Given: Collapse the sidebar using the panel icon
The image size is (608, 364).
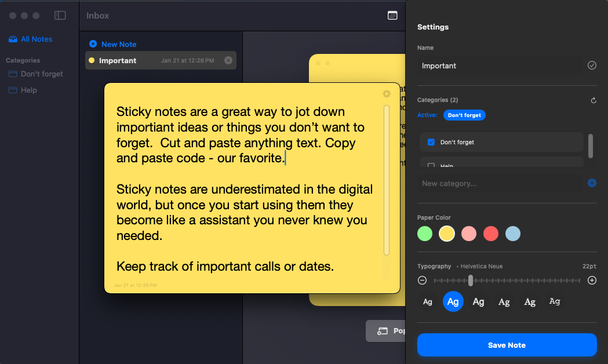Looking at the screenshot, I should coord(60,16).
